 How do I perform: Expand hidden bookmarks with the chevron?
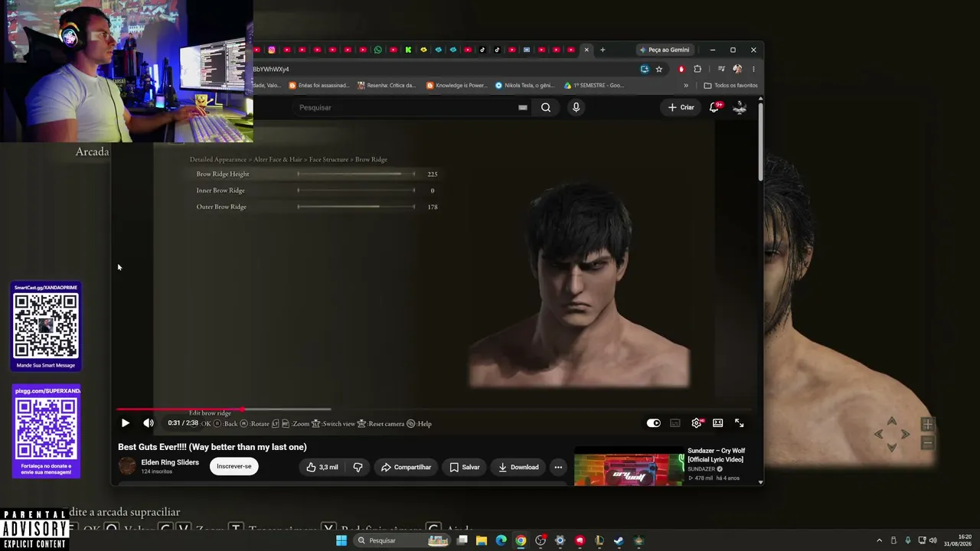(x=686, y=86)
